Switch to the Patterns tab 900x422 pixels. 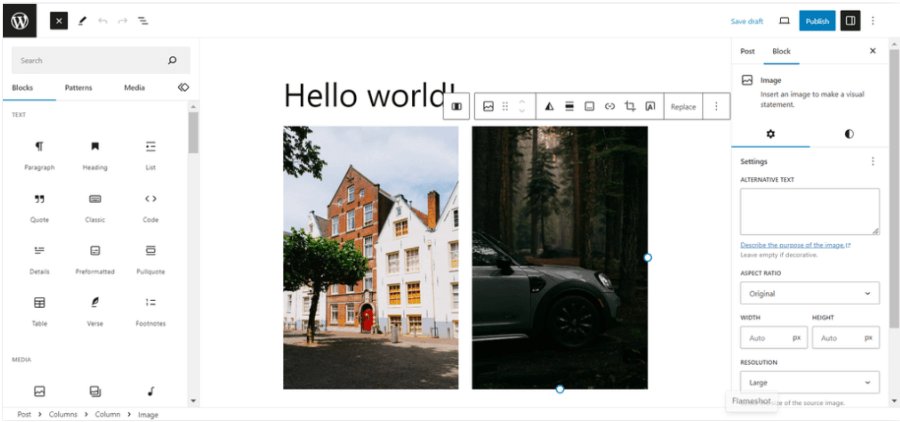[78, 88]
